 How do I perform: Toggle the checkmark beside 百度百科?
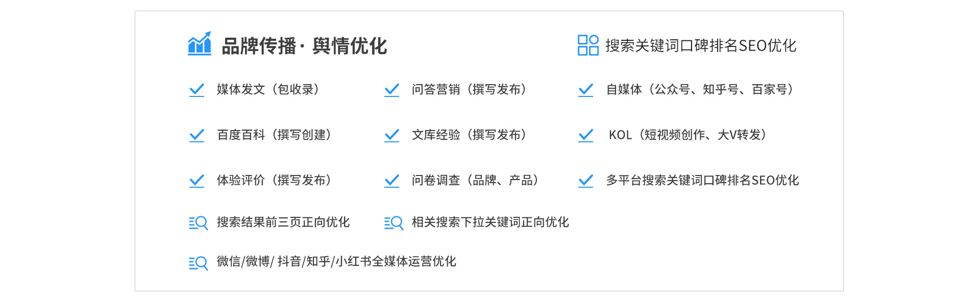coord(197,135)
